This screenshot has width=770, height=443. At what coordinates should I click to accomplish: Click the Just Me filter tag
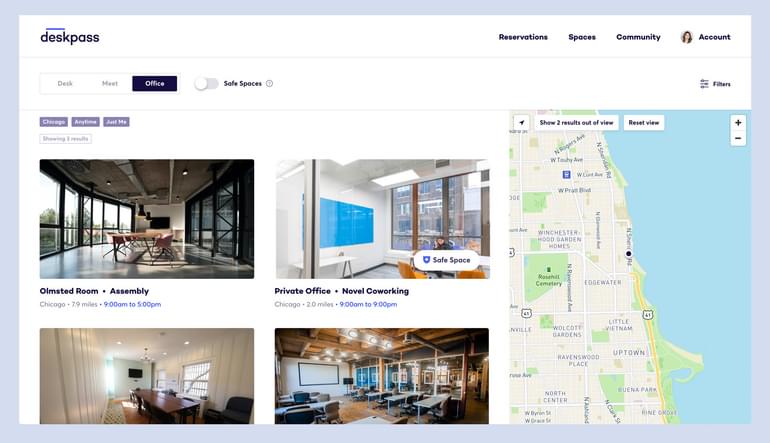(116, 122)
